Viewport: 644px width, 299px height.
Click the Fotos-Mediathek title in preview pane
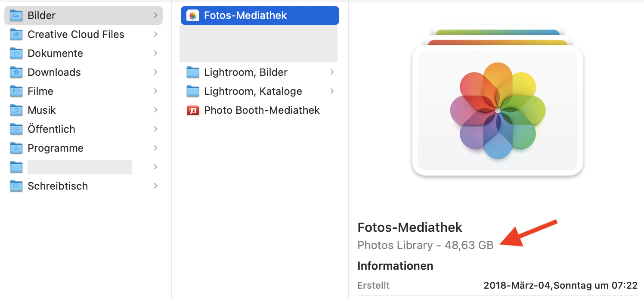click(x=410, y=227)
